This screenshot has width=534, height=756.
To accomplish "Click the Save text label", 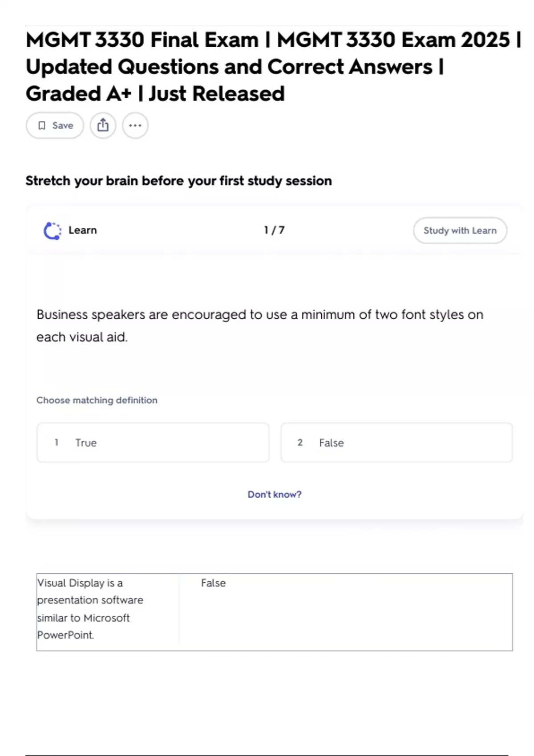I will 63,126.
